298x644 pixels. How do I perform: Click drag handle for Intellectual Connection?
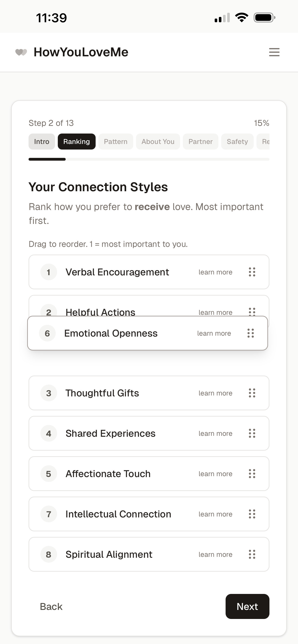point(252,514)
